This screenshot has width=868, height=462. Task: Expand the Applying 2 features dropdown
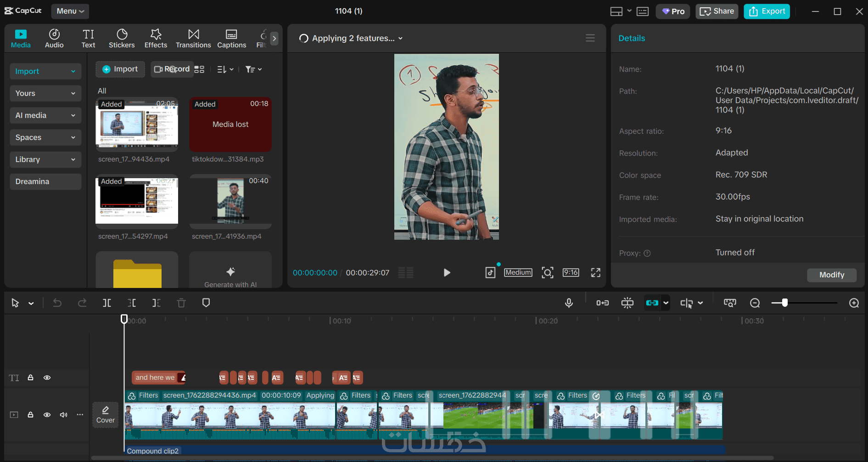400,39
